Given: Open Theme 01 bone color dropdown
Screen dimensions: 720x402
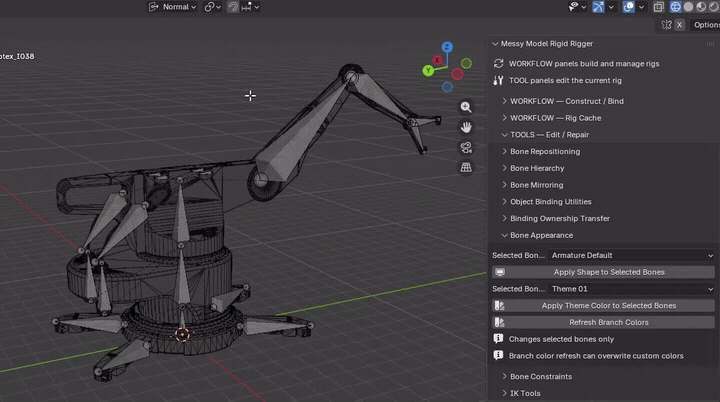Looking at the screenshot, I should [x=631, y=289].
